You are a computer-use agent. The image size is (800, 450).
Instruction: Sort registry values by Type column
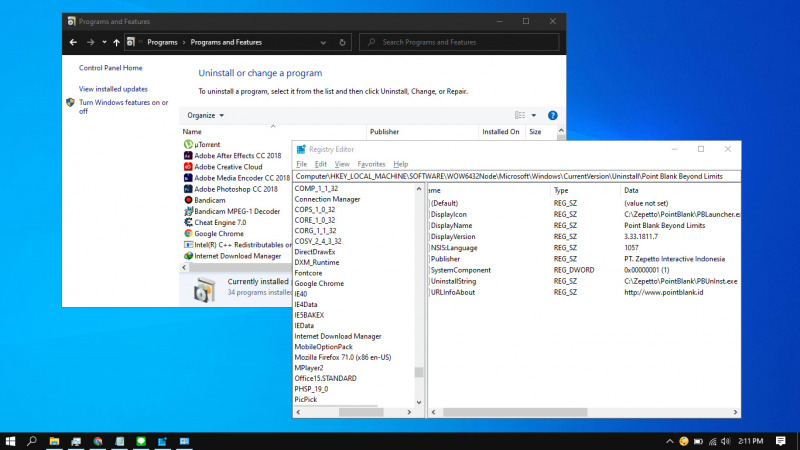[585, 190]
